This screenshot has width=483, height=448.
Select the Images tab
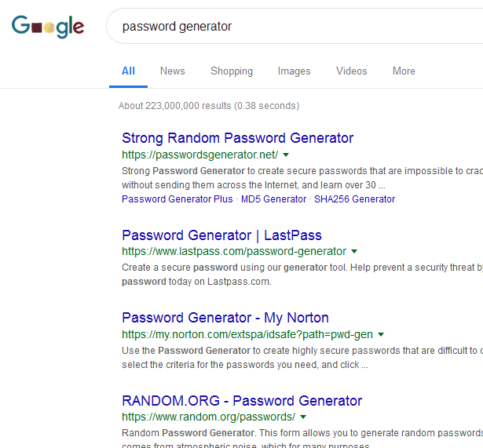295,71
